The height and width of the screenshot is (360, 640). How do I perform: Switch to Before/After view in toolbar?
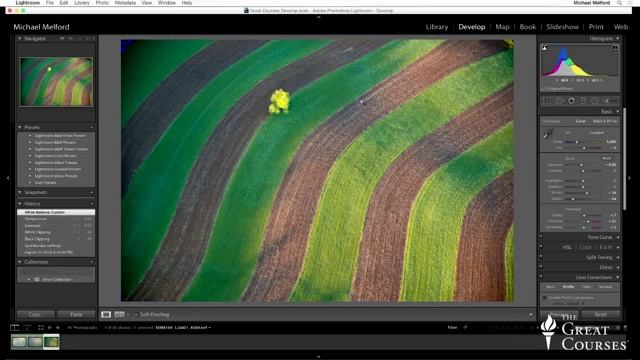click(x=119, y=314)
